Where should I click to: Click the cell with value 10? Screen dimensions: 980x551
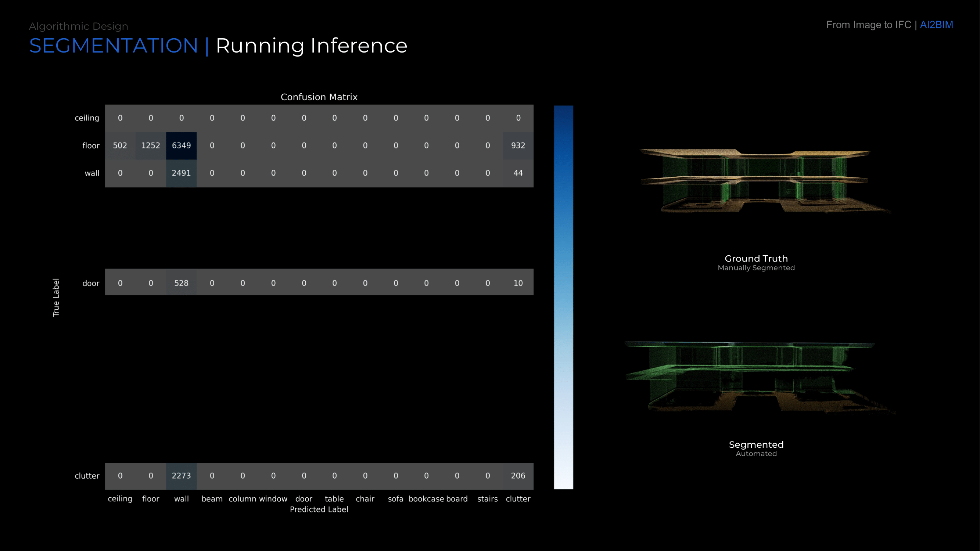(518, 283)
